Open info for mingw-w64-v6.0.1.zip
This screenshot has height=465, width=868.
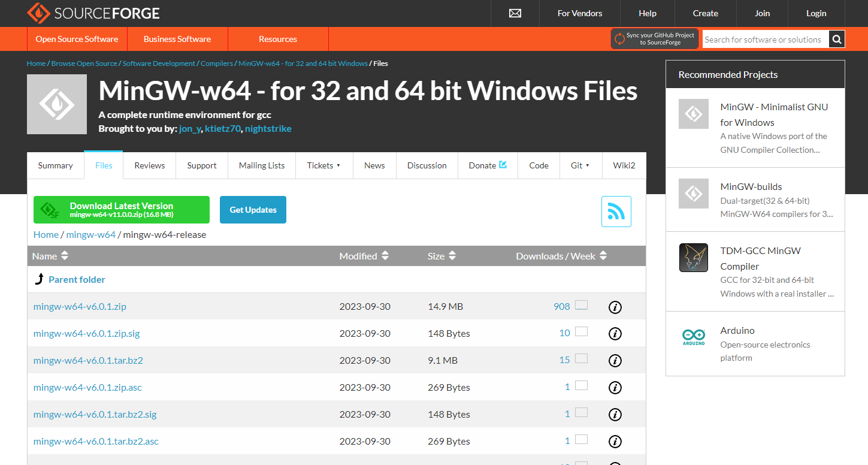(x=615, y=307)
